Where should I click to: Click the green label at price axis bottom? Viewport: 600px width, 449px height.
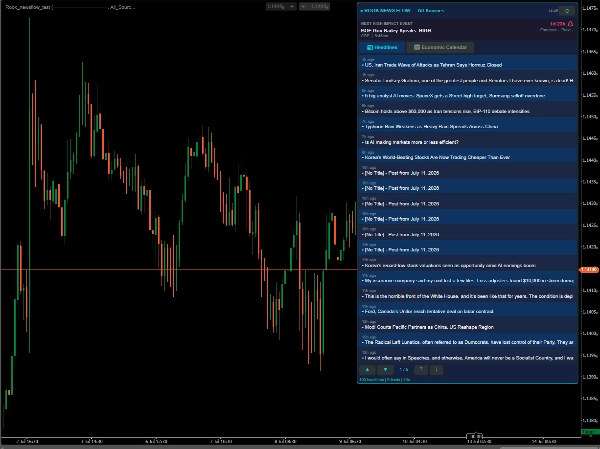point(590,432)
